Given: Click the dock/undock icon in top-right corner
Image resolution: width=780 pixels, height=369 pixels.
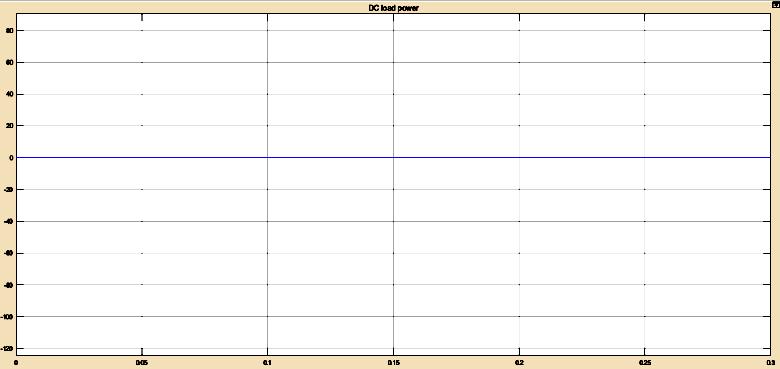Looking at the screenshot, I should (x=774, y=4).
